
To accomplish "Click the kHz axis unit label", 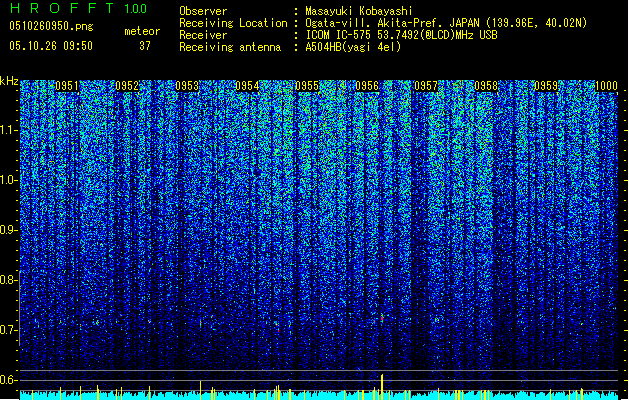I will pyautogui.click(x=9, y=81).
